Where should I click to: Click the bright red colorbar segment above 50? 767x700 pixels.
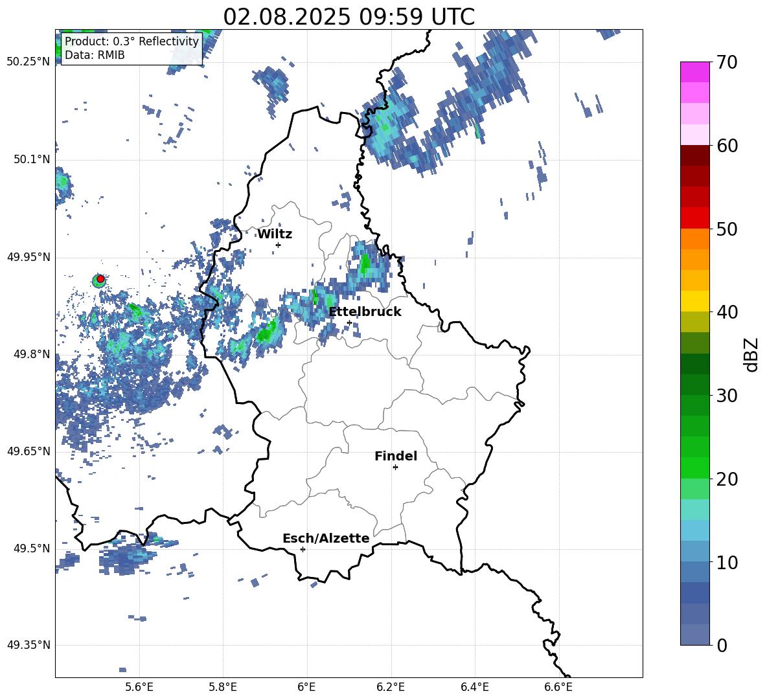(695, 218)
